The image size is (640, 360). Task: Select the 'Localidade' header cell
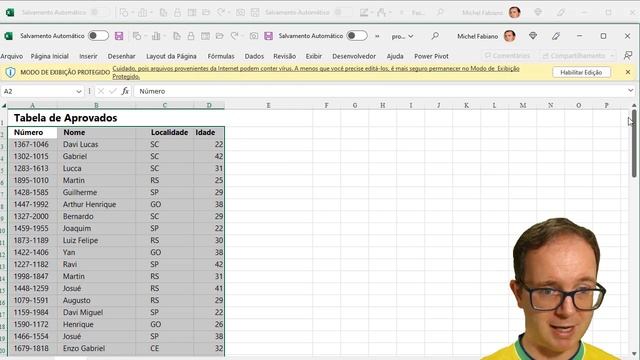tap(165, 132)
